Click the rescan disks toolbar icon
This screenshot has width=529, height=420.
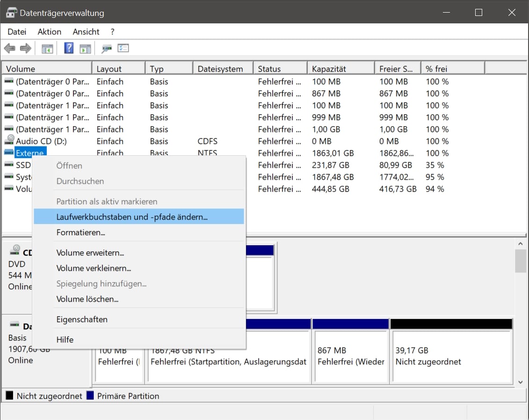[107, 49]
